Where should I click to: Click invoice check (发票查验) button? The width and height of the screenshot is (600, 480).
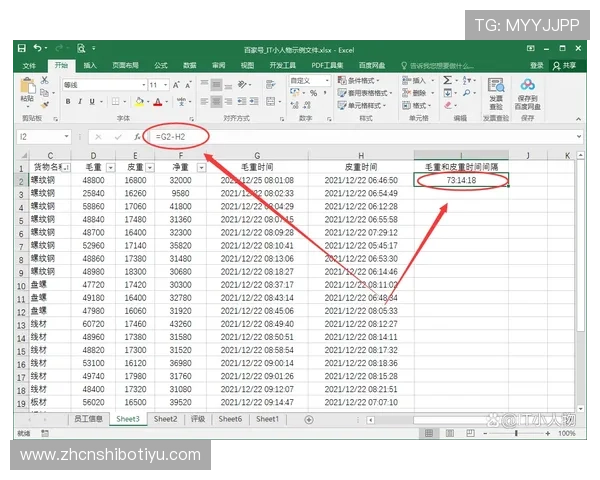[496, 94]
